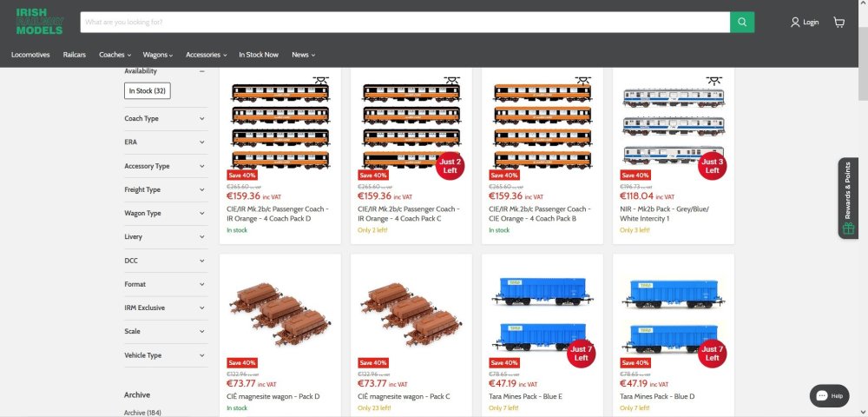Select the In Stock Now menu item
Viewport: 868px width, 417px height.
[259, 55]
